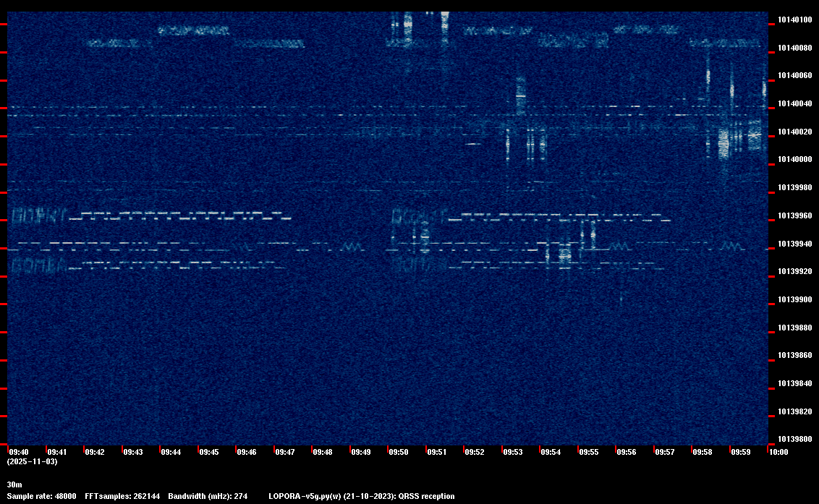This screenshot has height=504, width=819.
Task: Click the 09:46 time axis label
Action: (x=247, y=452)
